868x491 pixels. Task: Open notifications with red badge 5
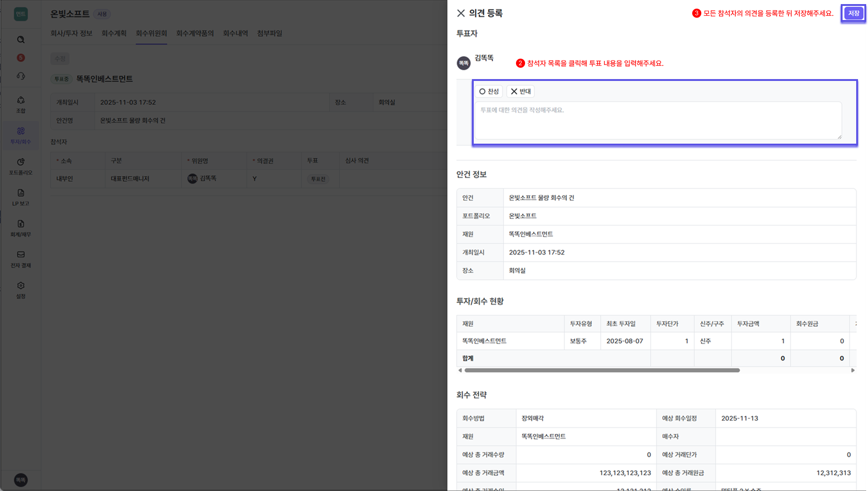pyautogui.click(x=20, y=58)
